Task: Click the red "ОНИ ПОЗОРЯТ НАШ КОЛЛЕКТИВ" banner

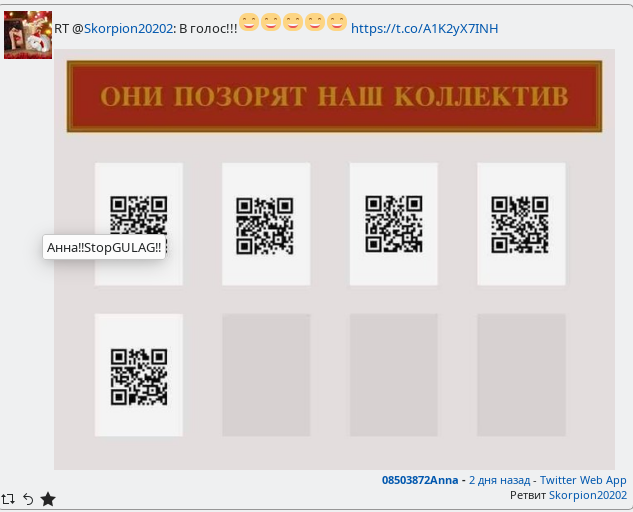Action: [x=334, y=96]
